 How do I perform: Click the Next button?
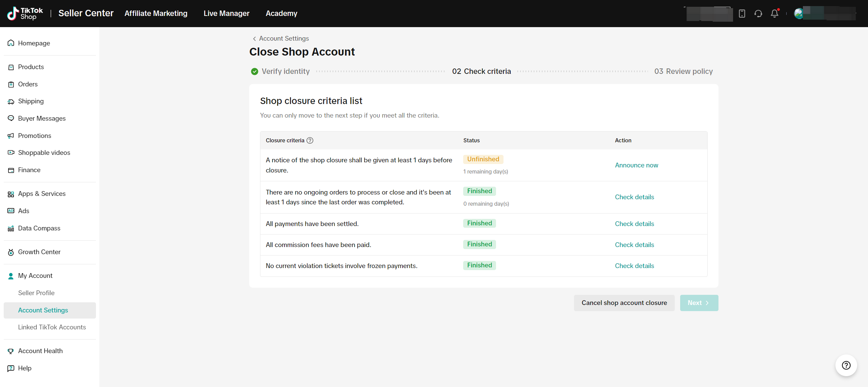(x=699, y=303)
